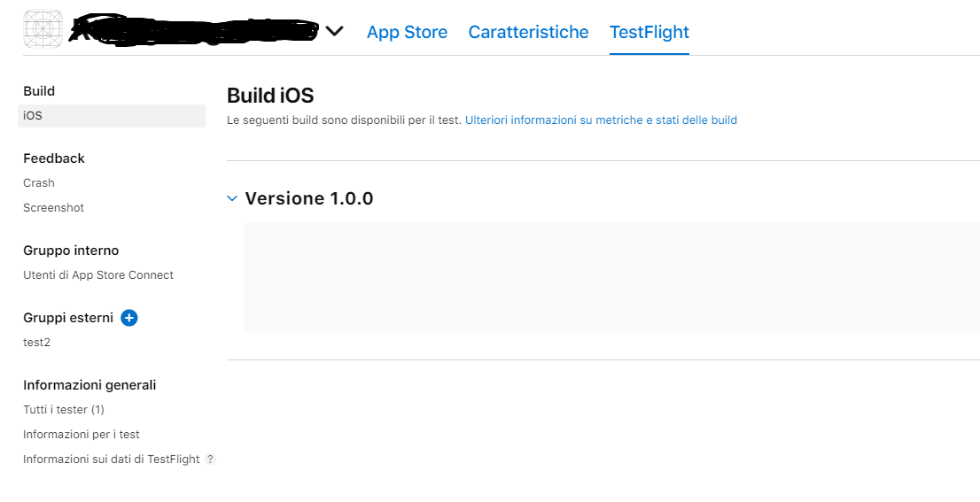Select iOS under Build in sidebar

point(34,116)
